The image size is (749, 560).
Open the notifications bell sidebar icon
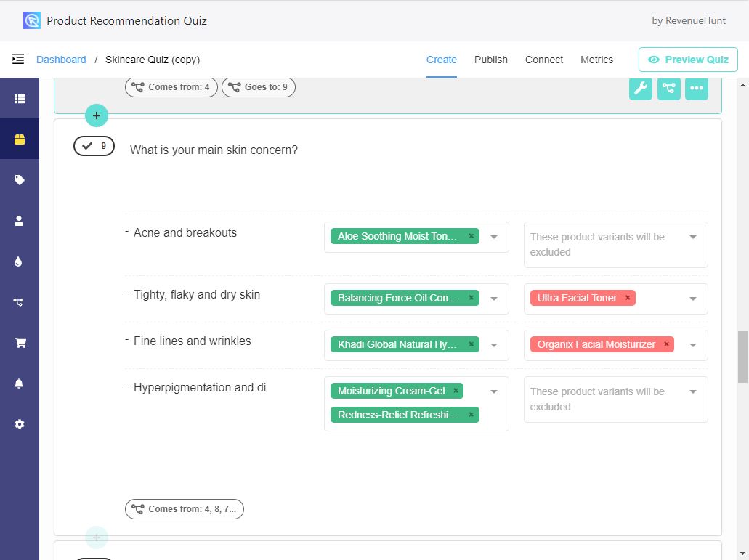coord(19,384)
